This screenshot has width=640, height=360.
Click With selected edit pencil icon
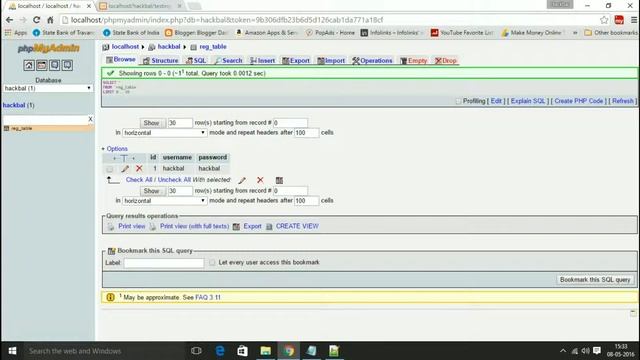click(x=242, y=180)
